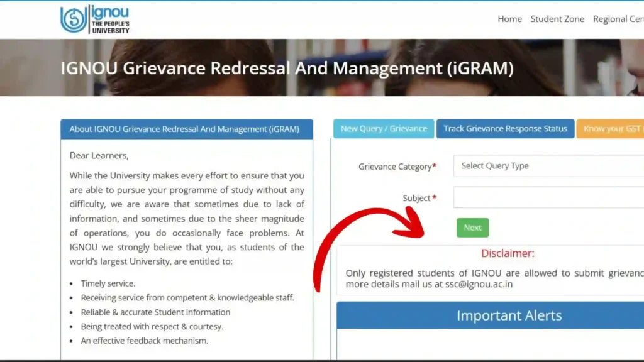Open the Student Zone menu

[557, 19]
